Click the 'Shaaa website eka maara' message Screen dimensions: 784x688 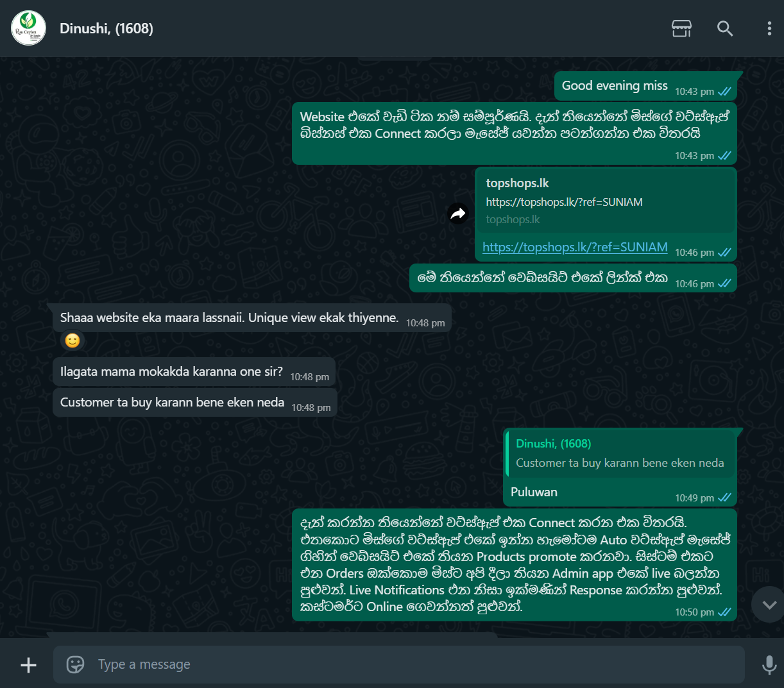tap(252, 318)
